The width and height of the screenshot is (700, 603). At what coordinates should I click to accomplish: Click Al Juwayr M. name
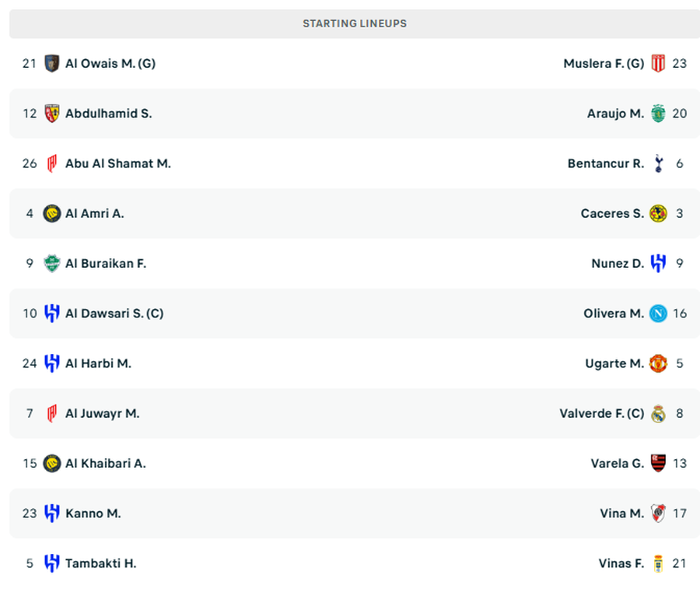point(102,414)
